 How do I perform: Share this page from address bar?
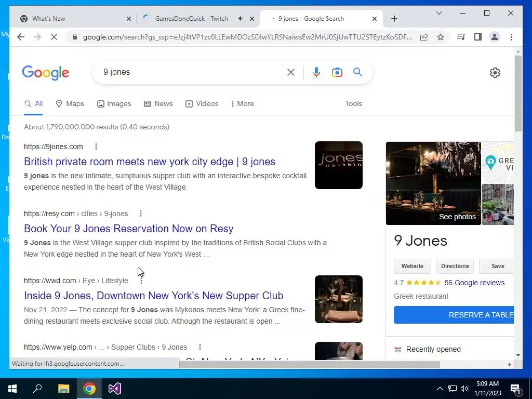pos(424,37)
